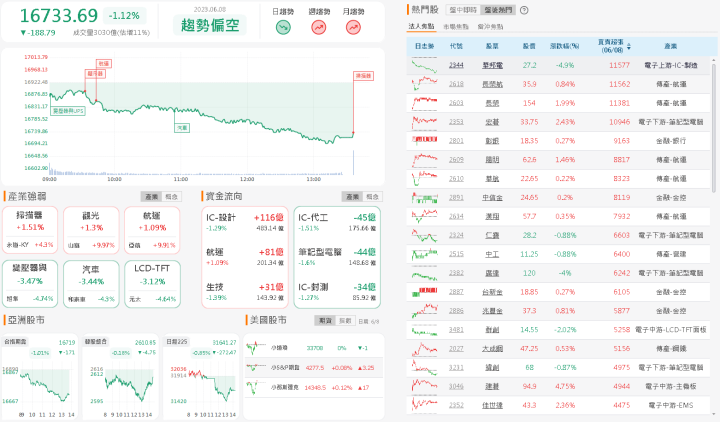Click the 股價 column header
The height and width of the screenshot is (422, 720).
(x=529, y=46)
